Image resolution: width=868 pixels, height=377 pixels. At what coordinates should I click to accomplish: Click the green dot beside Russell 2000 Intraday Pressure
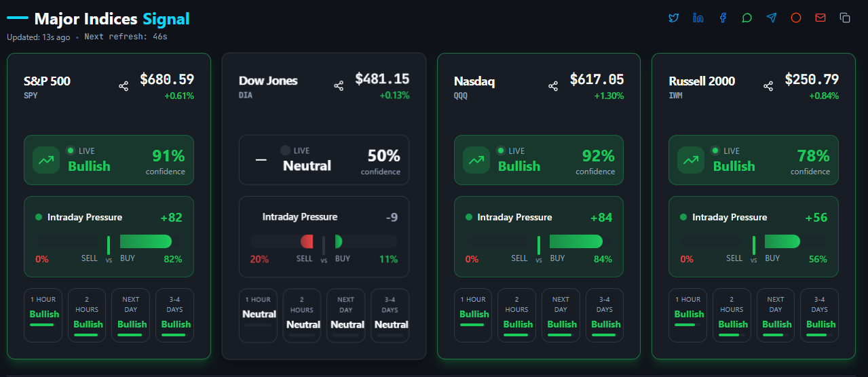(683, 218)
